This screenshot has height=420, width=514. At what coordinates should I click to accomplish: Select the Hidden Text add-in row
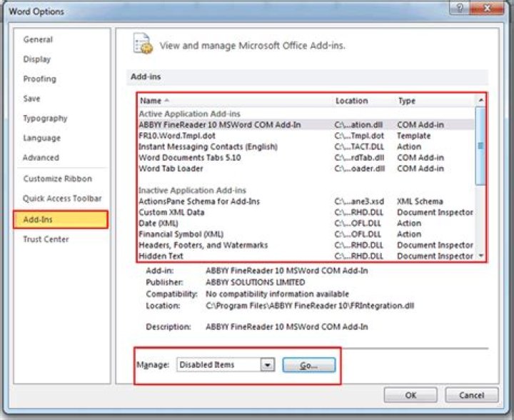coord(306,256)
